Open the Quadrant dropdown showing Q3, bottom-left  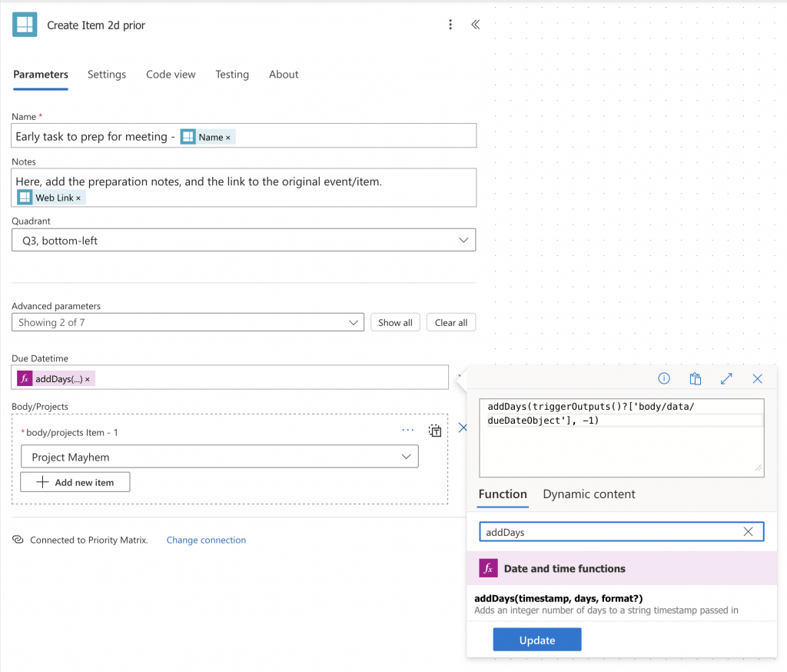click(x=243, y=239)
